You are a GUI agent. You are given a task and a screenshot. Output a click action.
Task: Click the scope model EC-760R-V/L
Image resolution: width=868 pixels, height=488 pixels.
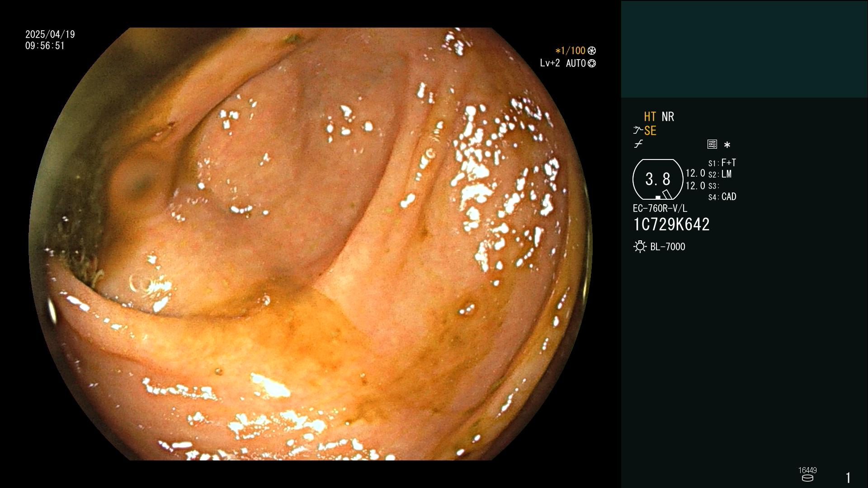tap(660, 208)
